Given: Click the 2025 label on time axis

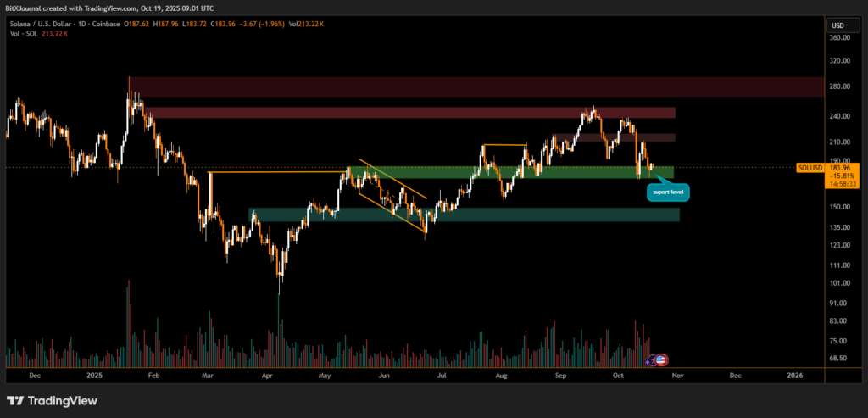Looking at the screenshot, I should coord(93,374).
